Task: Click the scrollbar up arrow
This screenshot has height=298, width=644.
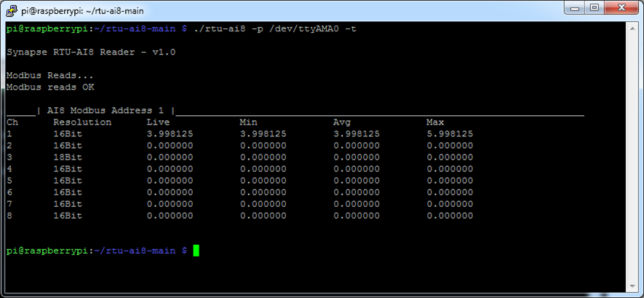Action: click(x=633, y=28)
